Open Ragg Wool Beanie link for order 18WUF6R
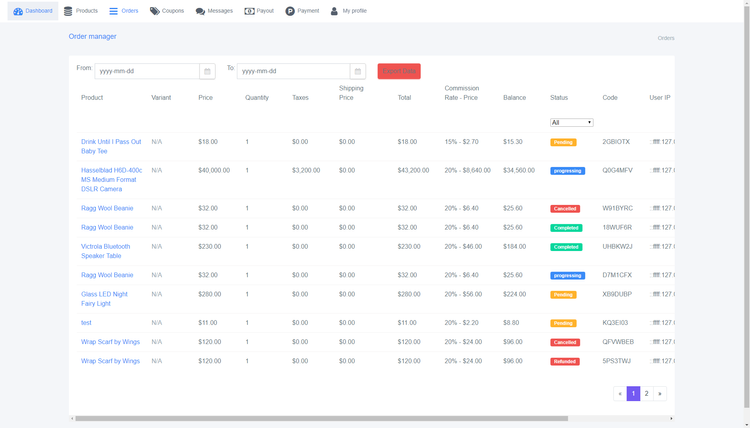This screenshot has height=428, width=750. coord(107,228)
